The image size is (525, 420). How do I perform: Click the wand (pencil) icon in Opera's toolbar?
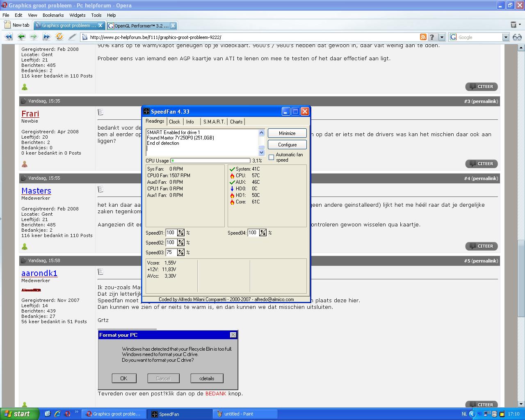[x=72, y=37]
